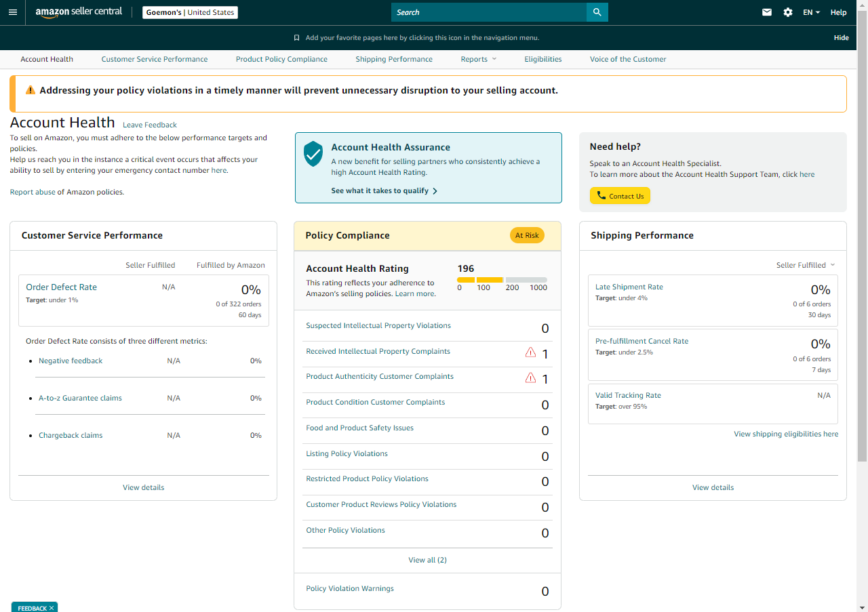The width and height of the screenshot is (868, 612).
Task: Open the Voice of the Customer tab
Action: tap(628, 59)
